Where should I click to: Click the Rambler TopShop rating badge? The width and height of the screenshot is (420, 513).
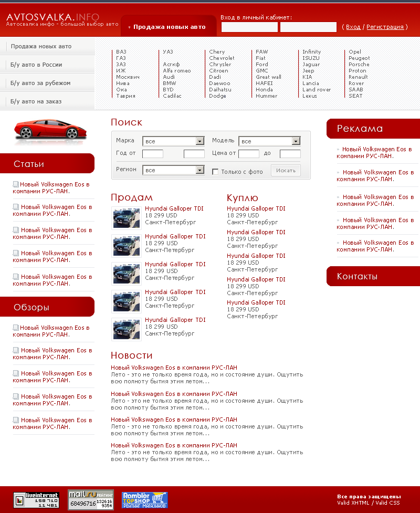point(144,500)
